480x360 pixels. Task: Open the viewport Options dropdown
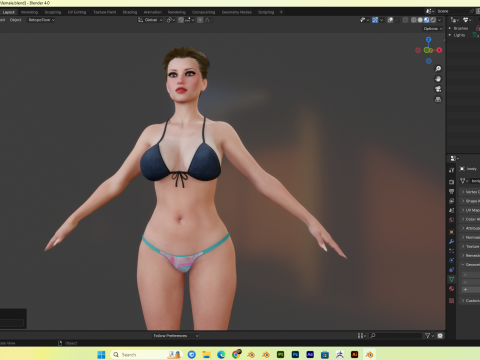[433, 29]
